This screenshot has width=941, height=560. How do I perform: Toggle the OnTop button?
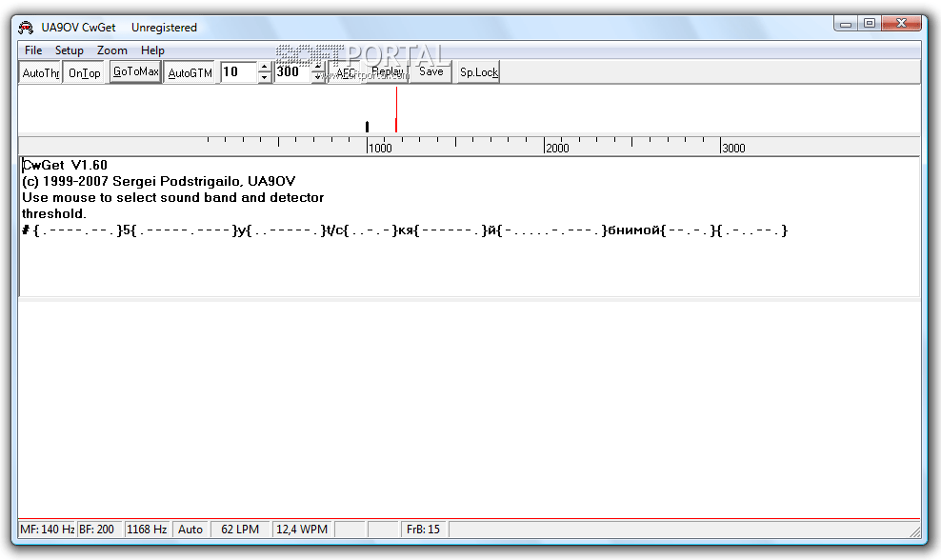[x=84, y=72]
